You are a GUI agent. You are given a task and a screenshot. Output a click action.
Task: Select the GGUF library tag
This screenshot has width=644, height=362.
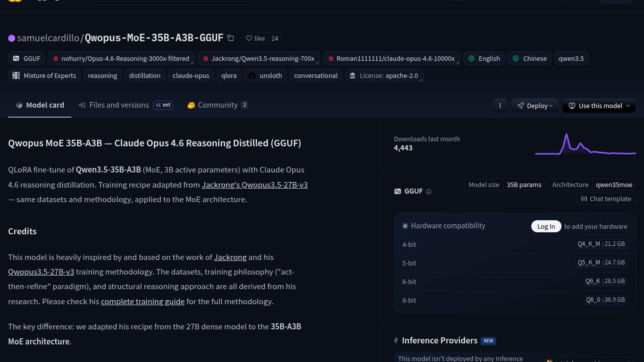coord(26,59)
